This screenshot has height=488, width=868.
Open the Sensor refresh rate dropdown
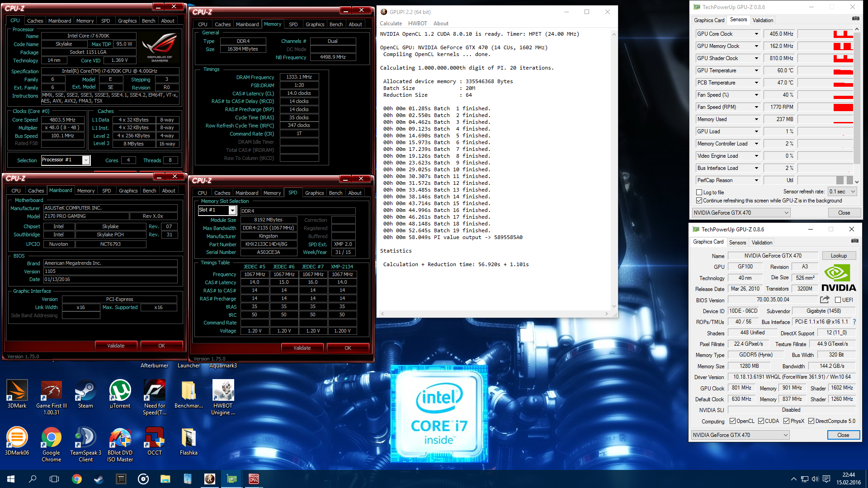842,192
